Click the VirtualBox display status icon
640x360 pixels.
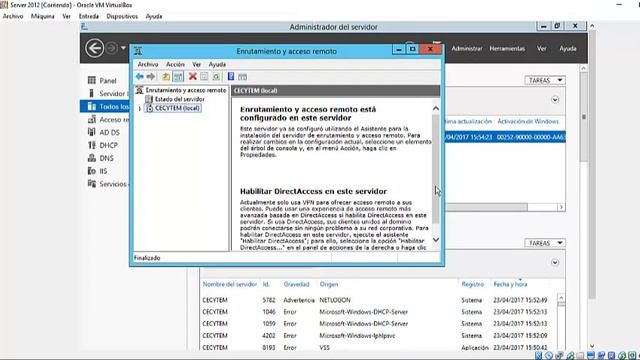591,356
